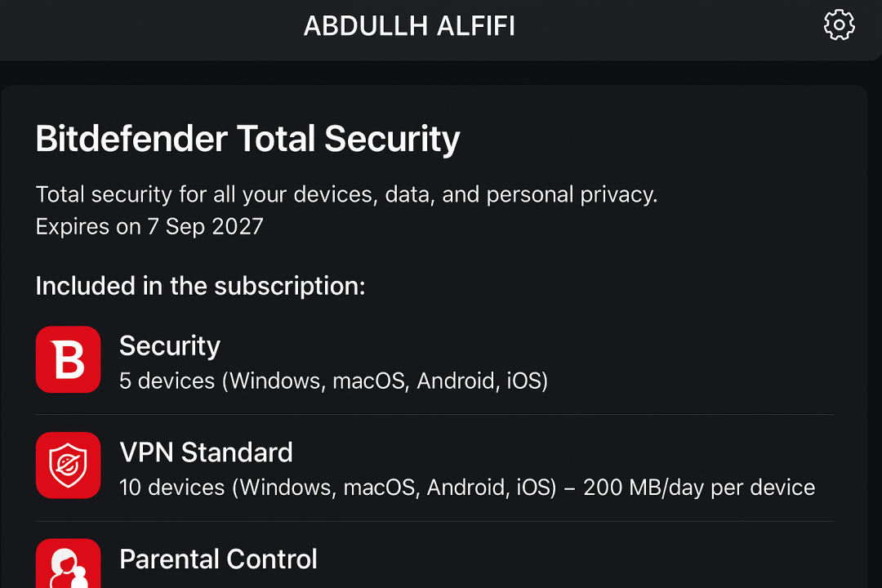Screen dimensions: 882x588
Task: Click empty space right of Parental Control title
Action: pos(574,560)
